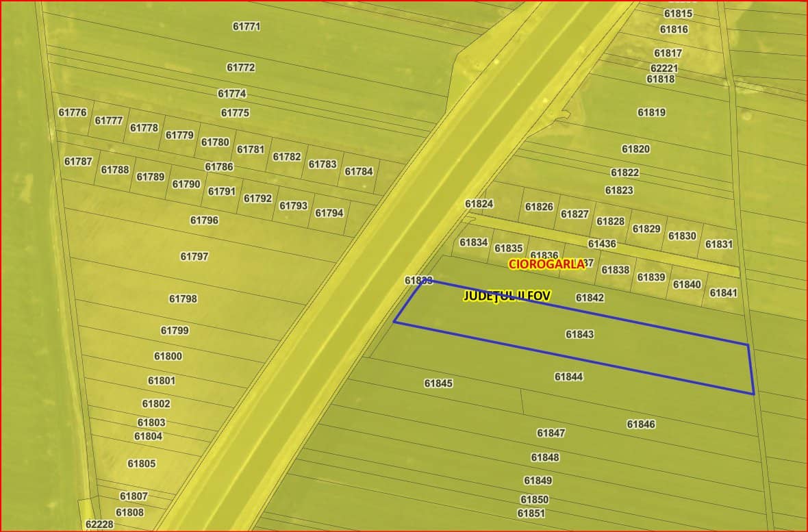Select parcel label 61787
This screenshot has width=808, height=532.
78,162
